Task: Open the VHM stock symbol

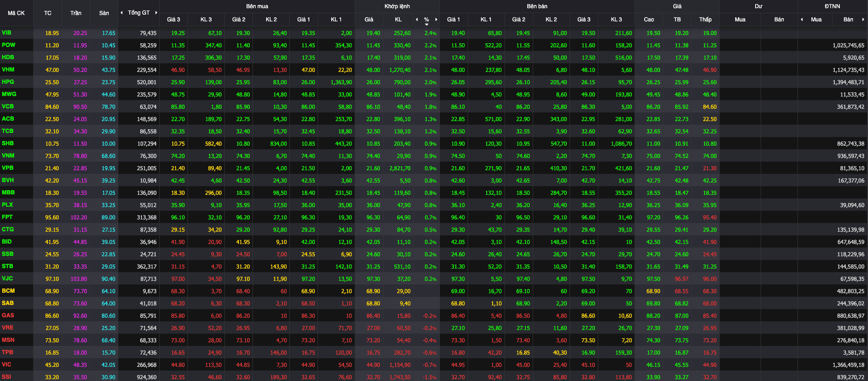Action: coord(8,70)
